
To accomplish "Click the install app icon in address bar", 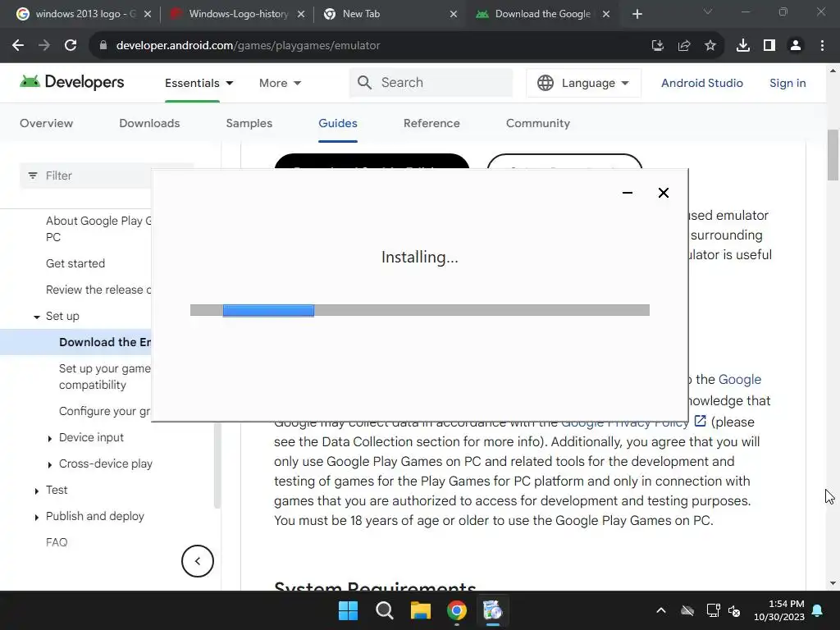I will coord(657,46).
